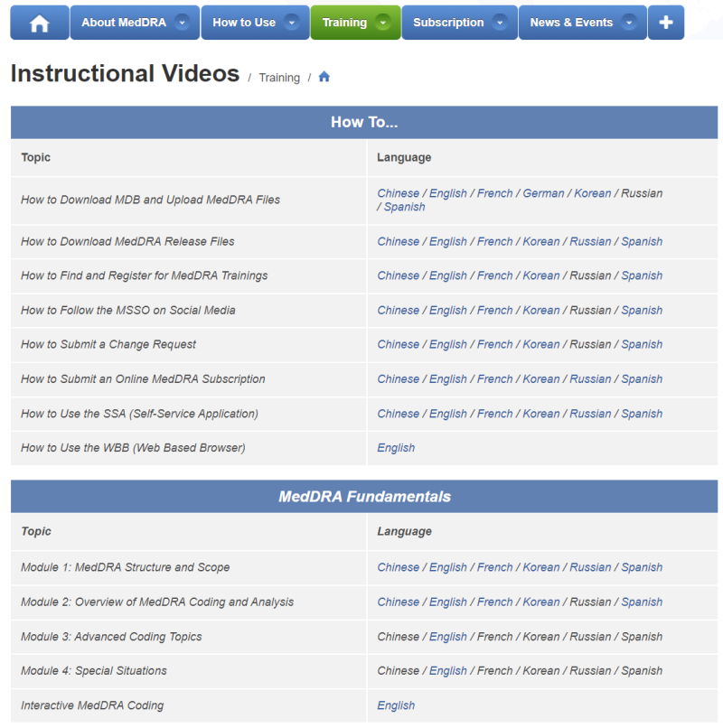Open Chinese video for Module 1 Structure and Scope
The width and height of the screenshot is (723, 728).
pos(399,567)
